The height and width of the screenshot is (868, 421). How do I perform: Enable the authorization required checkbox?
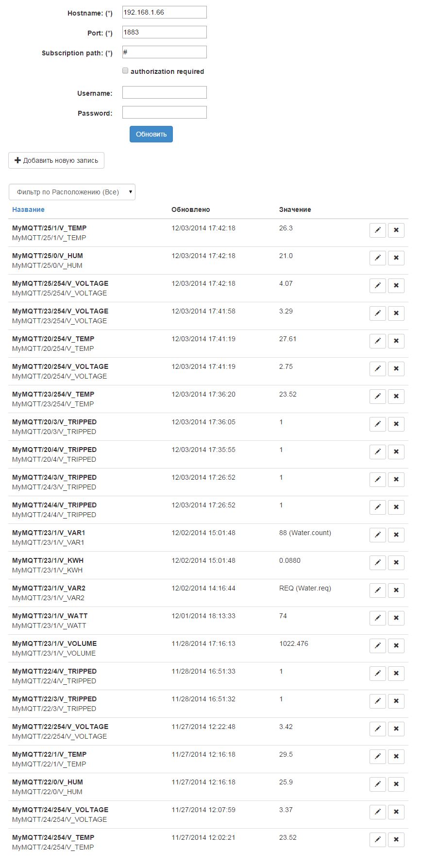(x=125, y=70)
